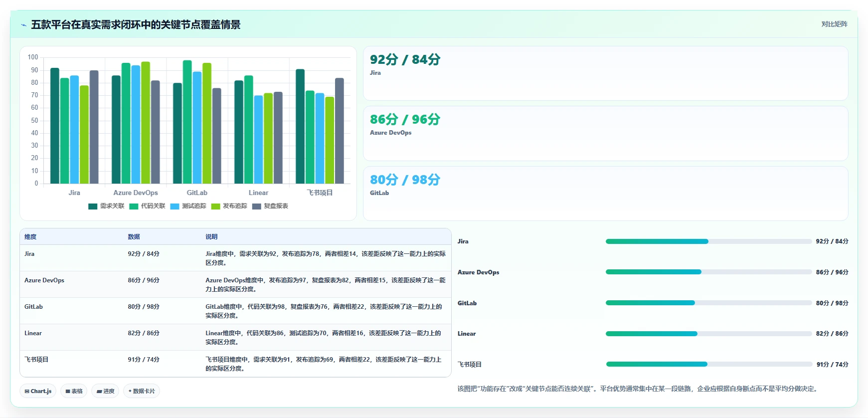
Task: Click the 100 value on the chart y-axis
Action: [x=33, y=57]
